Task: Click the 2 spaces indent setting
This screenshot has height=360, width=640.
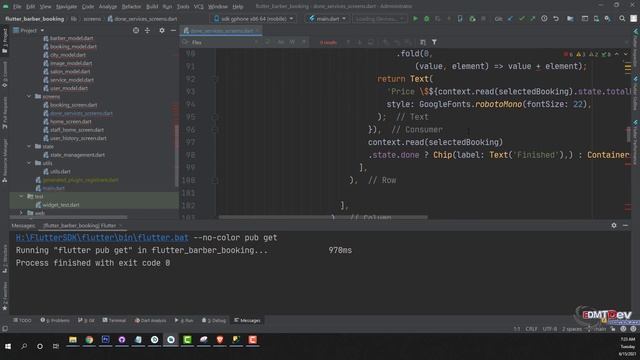Action: click(x=571, y=329)
